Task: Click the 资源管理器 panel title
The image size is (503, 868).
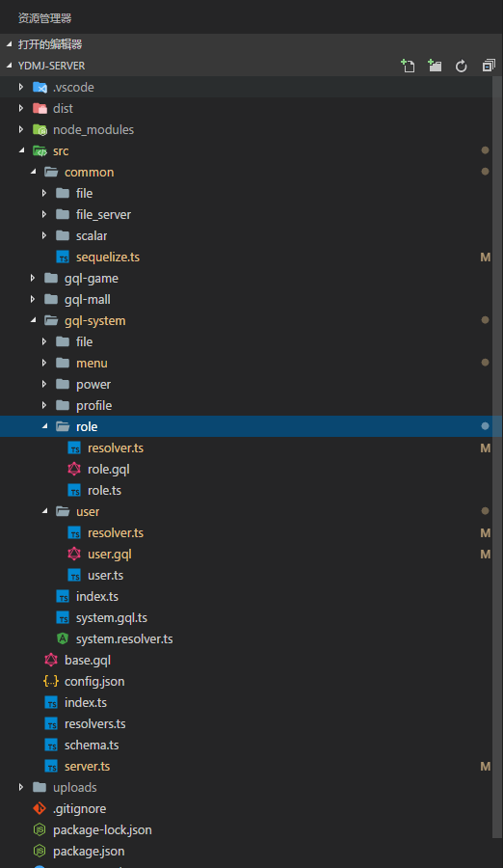Action: pos(45,18)
